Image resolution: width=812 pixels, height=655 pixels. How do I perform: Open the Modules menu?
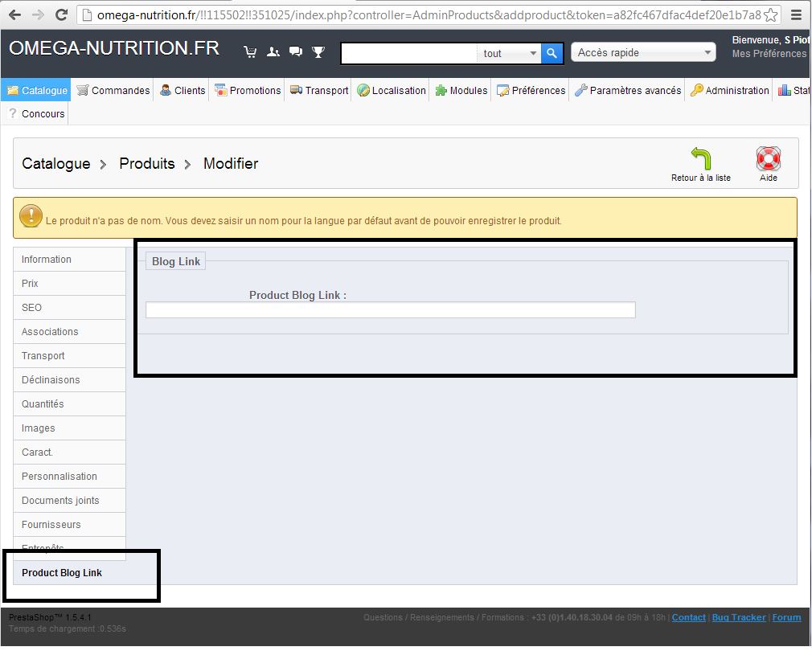461,90
